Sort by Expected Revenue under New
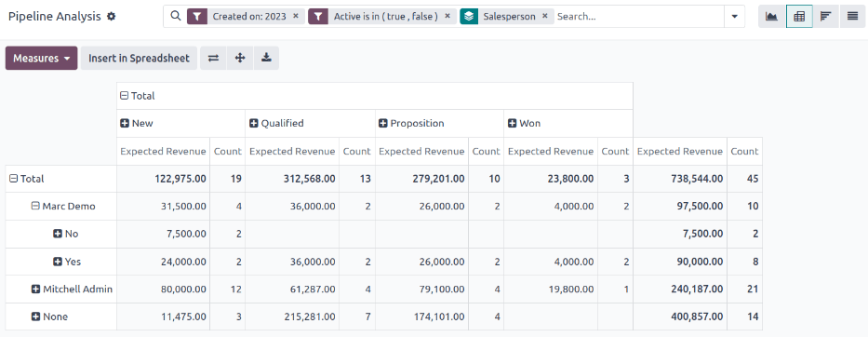868x337 pixels. coord(164,152)
